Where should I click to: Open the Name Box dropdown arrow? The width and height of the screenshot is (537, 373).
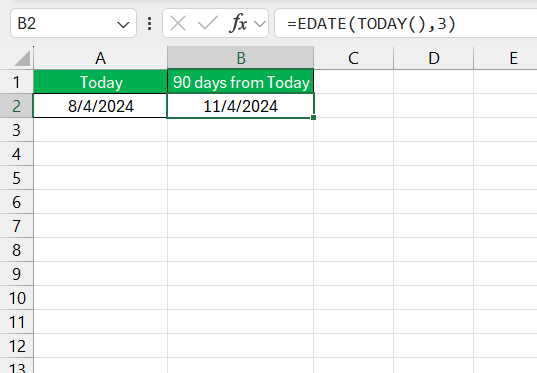coord(123,25)
